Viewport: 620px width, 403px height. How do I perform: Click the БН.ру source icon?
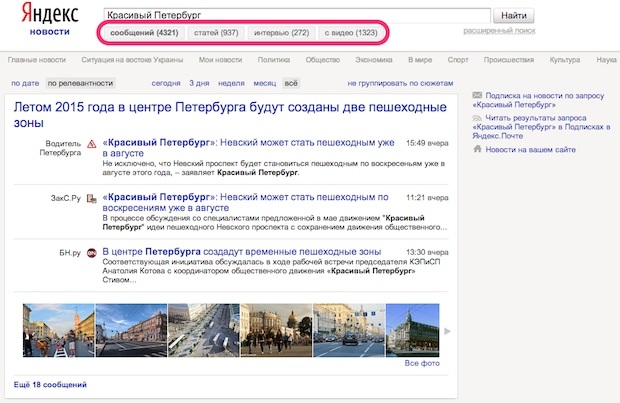92,253
